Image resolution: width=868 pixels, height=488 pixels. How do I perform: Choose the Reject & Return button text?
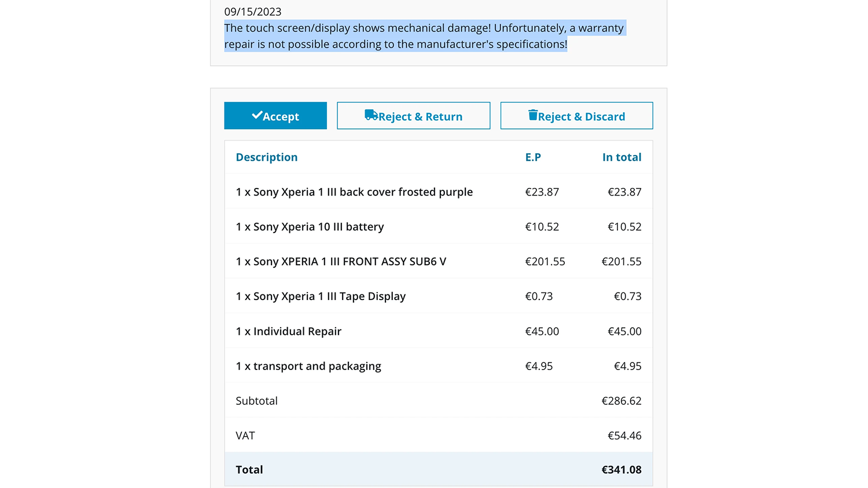(421, 117)
